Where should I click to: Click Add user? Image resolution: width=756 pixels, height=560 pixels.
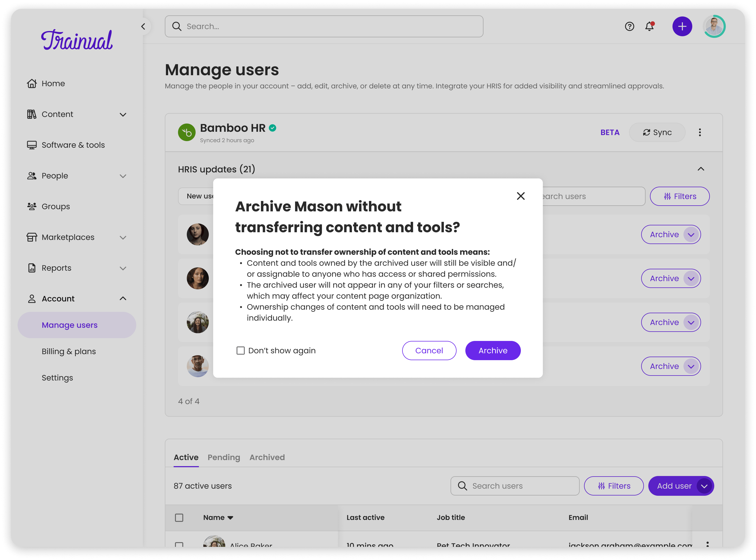[x=674, y=485]
